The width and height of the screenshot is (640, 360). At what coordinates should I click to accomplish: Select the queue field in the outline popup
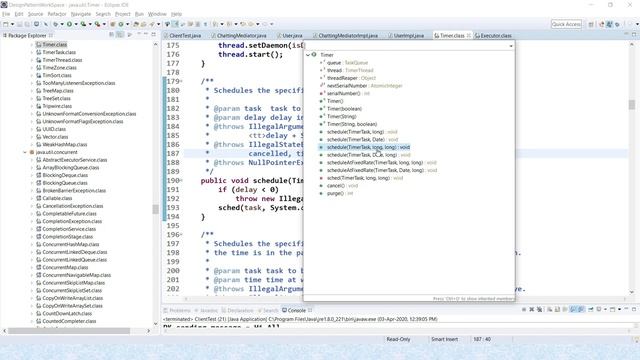pyautogui.click(x=347, y=63)
